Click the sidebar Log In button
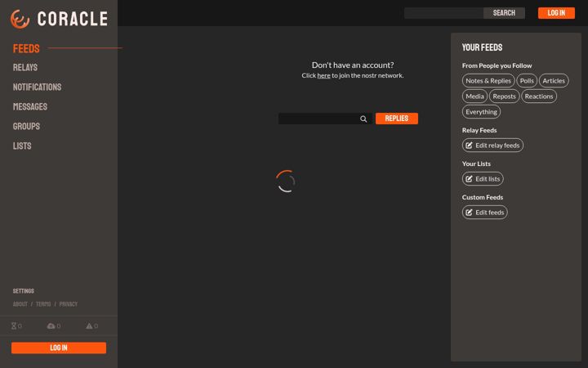The image size is (588, 368). pos(59,348)
